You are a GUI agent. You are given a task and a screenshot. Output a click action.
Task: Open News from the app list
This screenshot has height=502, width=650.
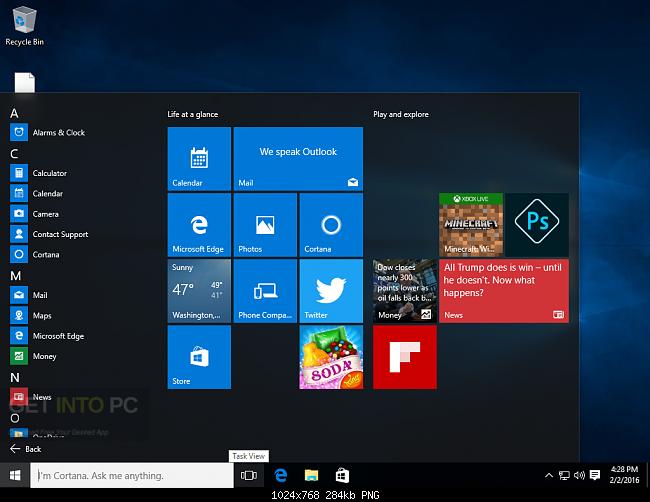coord(31,397)
